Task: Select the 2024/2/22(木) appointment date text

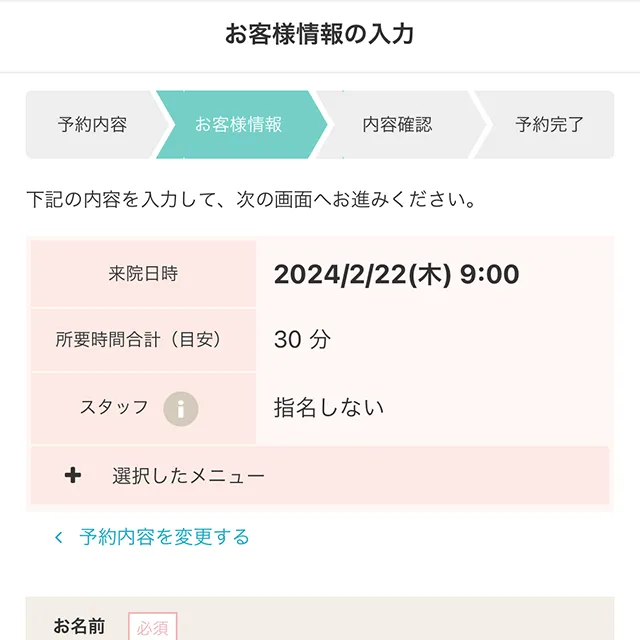Action: (x=362, y=274)
